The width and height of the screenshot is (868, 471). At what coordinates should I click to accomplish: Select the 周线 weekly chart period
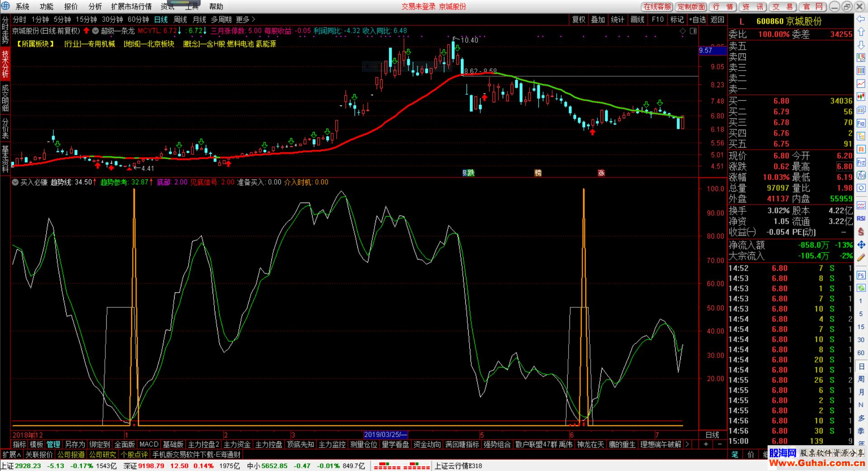pyautogui.click(x=180, y=19)
